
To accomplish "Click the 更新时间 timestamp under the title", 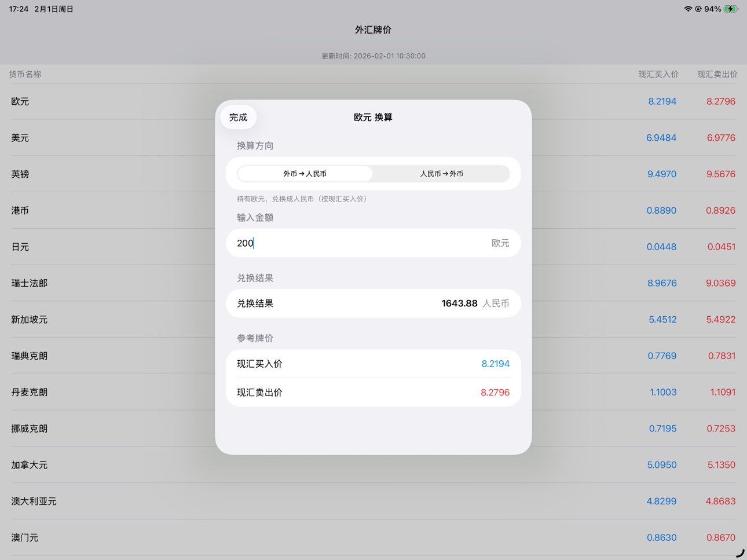I will coord(373,56).
